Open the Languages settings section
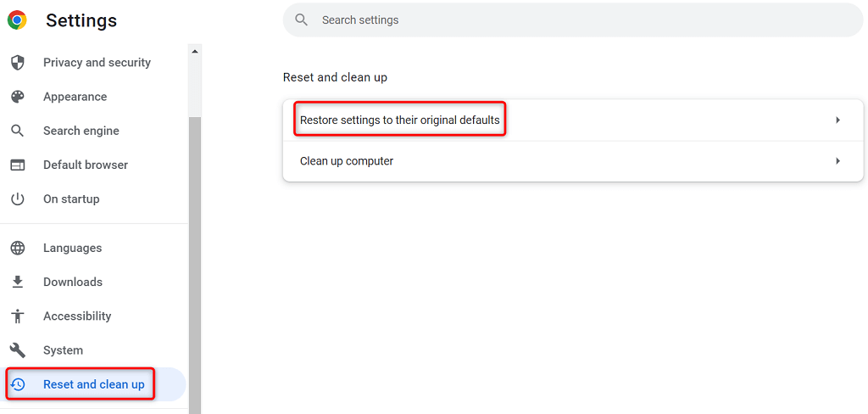868x414 pixels. 72,248
